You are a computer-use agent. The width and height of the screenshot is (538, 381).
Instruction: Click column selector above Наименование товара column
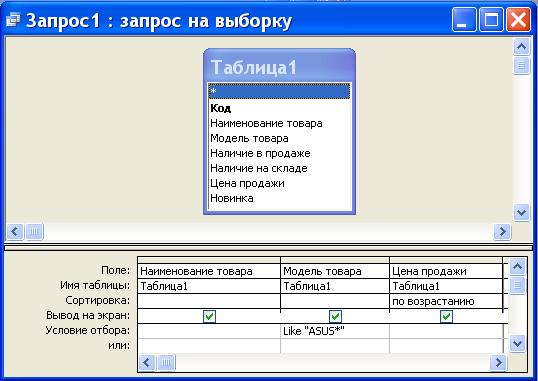tap(209, 260)
